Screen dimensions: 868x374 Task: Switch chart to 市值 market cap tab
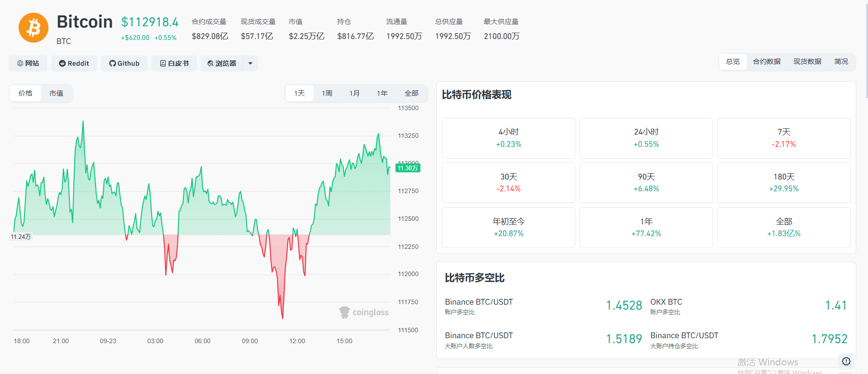pyautogui.click(x=56, y=93)
